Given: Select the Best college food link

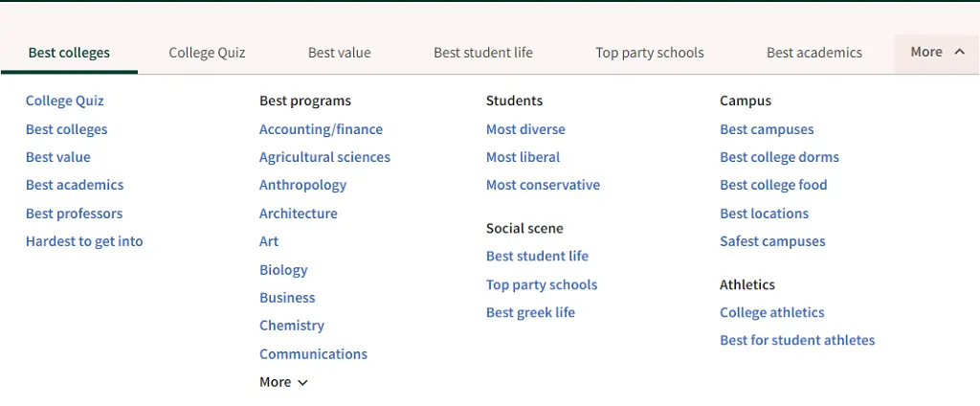Looking at the screenshot, I should point(773,185).
